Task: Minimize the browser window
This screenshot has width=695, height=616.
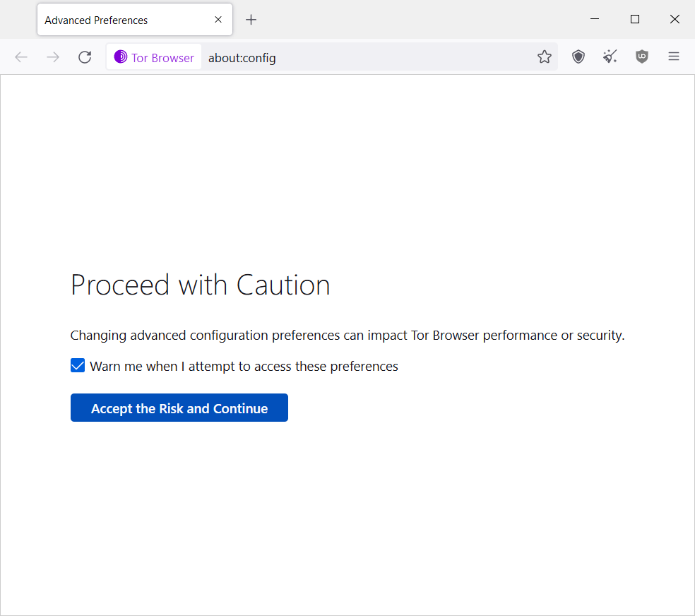Action: (x=595, y=19)
